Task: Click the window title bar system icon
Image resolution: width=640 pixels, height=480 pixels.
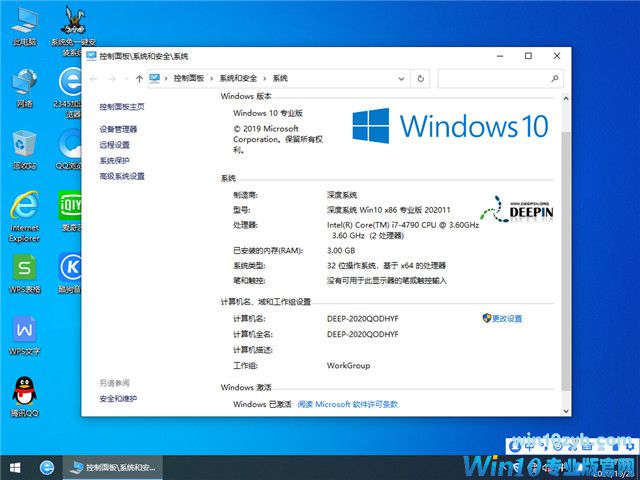Action: click(x=91, y=56)
